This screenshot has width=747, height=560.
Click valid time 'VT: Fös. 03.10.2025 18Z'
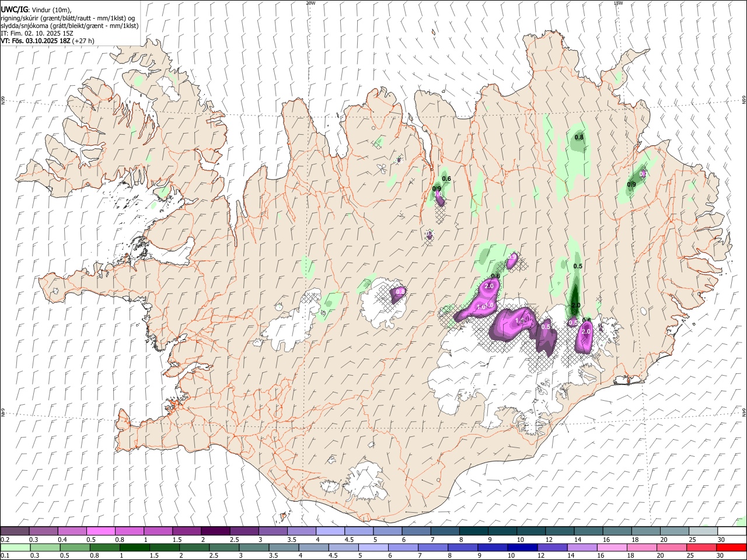(x=34, y=41)
